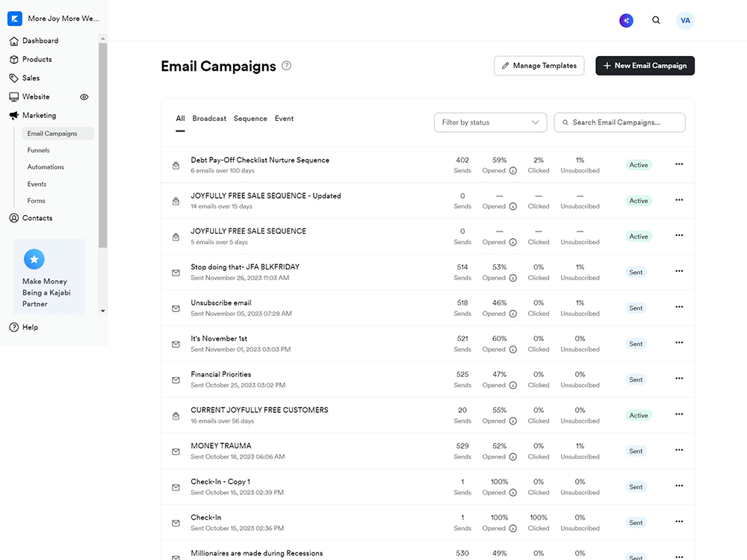Open the VA user avatar menu
747x560 pixels.
coord(685,20)
